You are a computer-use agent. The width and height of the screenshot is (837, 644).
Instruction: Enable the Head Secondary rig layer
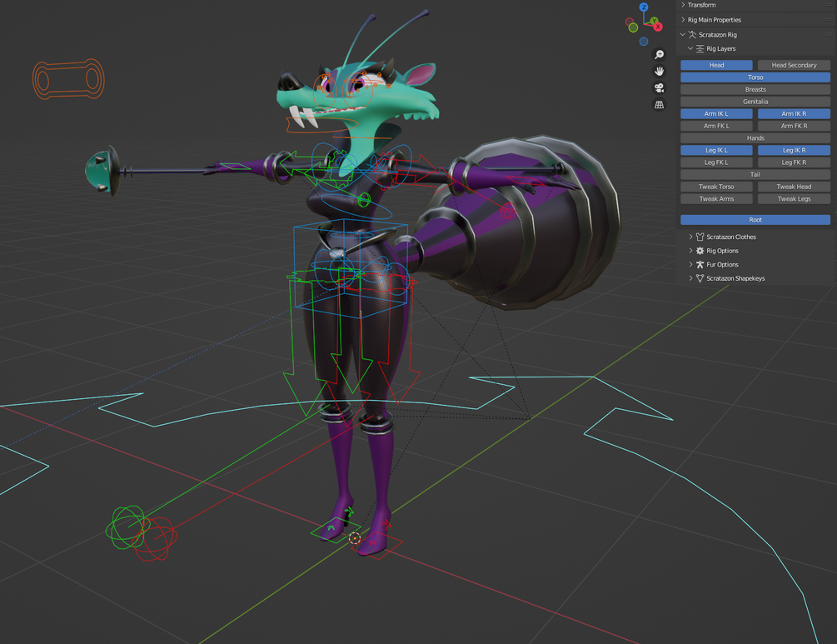[794, 65]
